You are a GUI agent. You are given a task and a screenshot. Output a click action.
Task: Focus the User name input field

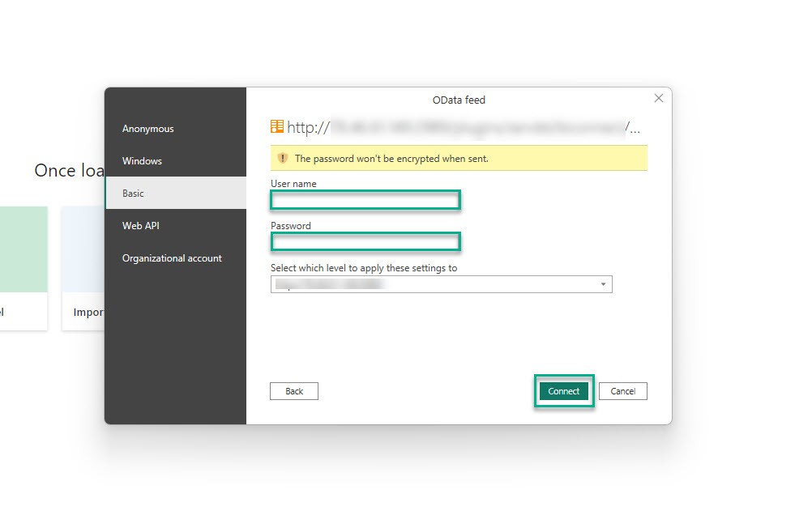click(x=365, y=200)
